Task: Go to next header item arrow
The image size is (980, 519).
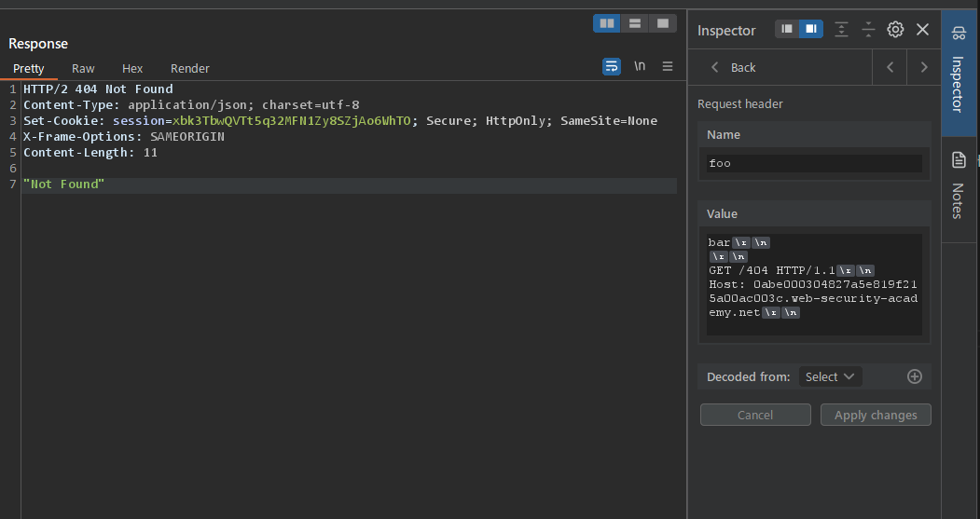Action: [x=924, y=67]
